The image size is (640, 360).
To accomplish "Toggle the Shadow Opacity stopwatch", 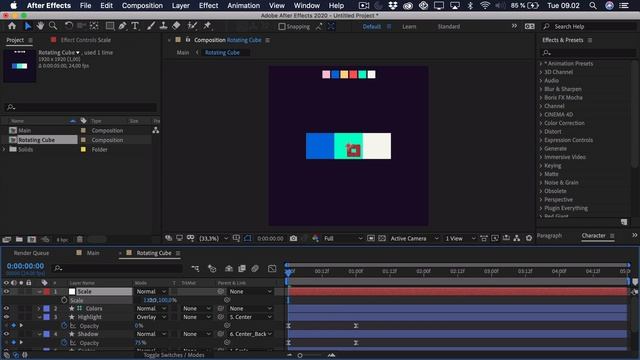I will coord(64,343).
